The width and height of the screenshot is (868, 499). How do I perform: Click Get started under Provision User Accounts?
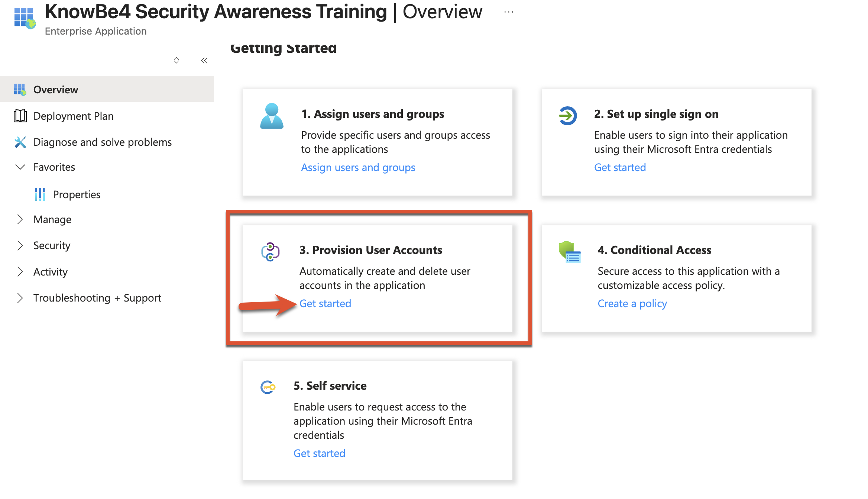[325, 303]
